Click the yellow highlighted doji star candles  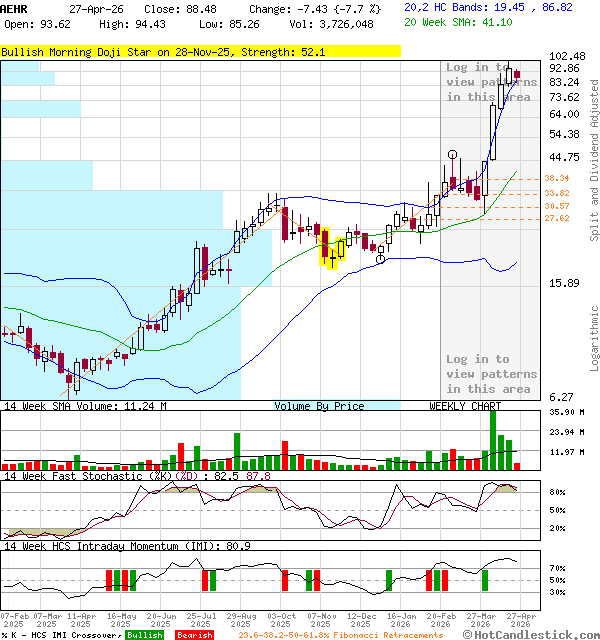tap(331, 250)
